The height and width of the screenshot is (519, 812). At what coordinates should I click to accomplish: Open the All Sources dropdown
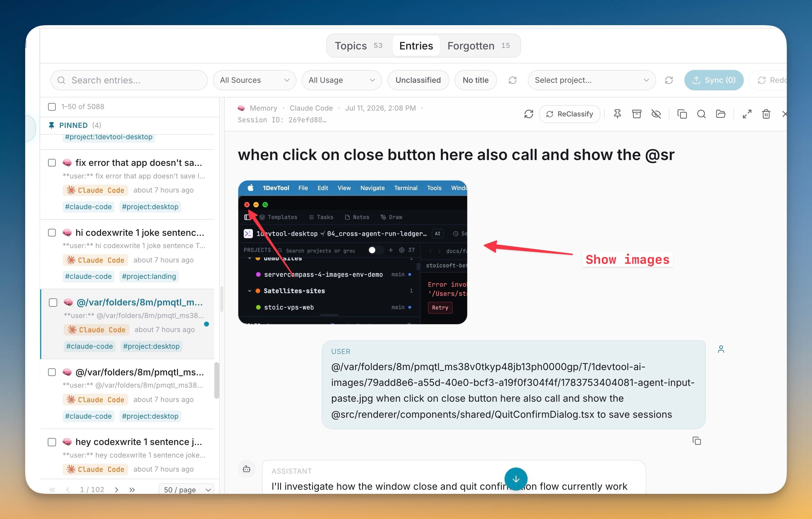tap(255, 80)
